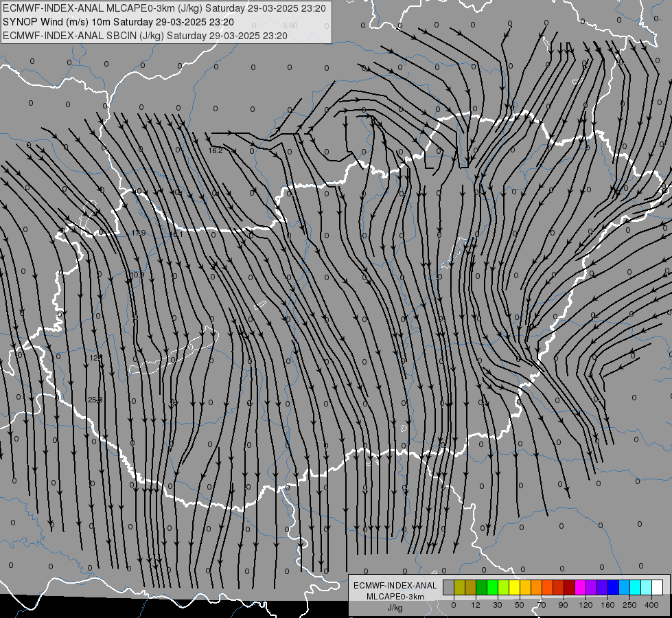Click the ECMWF-INDEX-ANAL SBCIN title line
The image size is (672, 618).
145,36
